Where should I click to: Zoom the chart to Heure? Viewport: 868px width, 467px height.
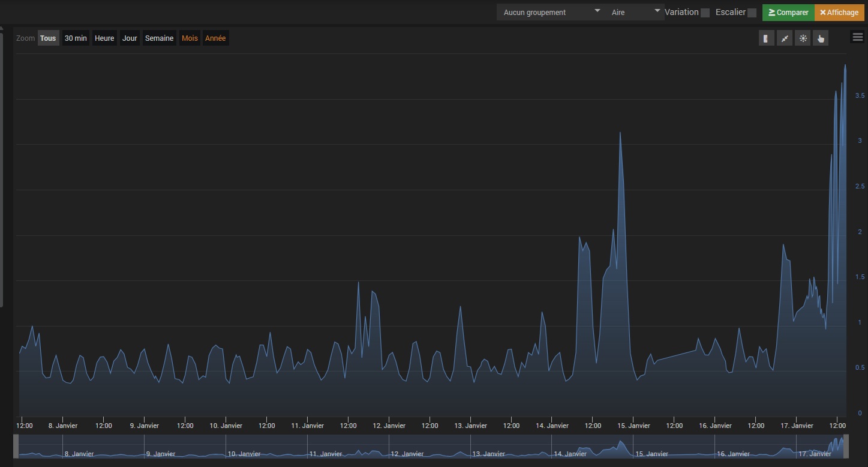pyautogui.click(x=104, y=38)
